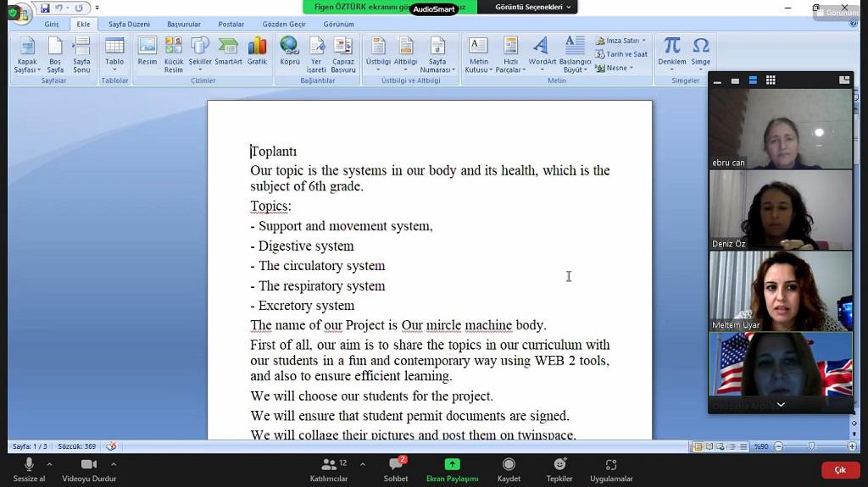Open Zoom Tepkiler reactions
Viewport: 868px width, 487px height.
[559, 468]
